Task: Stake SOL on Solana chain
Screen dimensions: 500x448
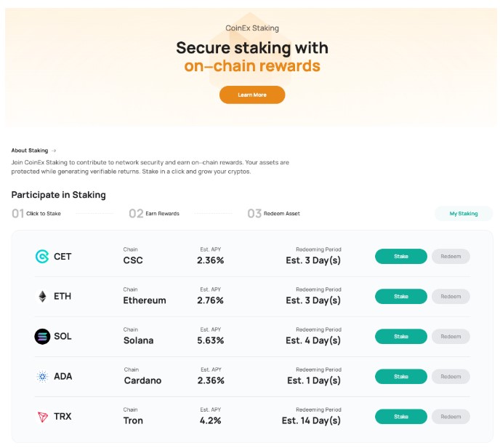Action: pyautogui.click(x=401, y=336)
